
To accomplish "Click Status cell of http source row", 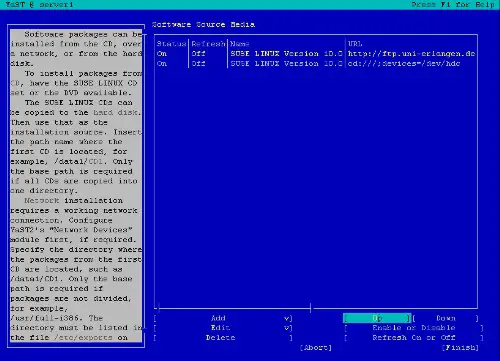I will (162, 53).
